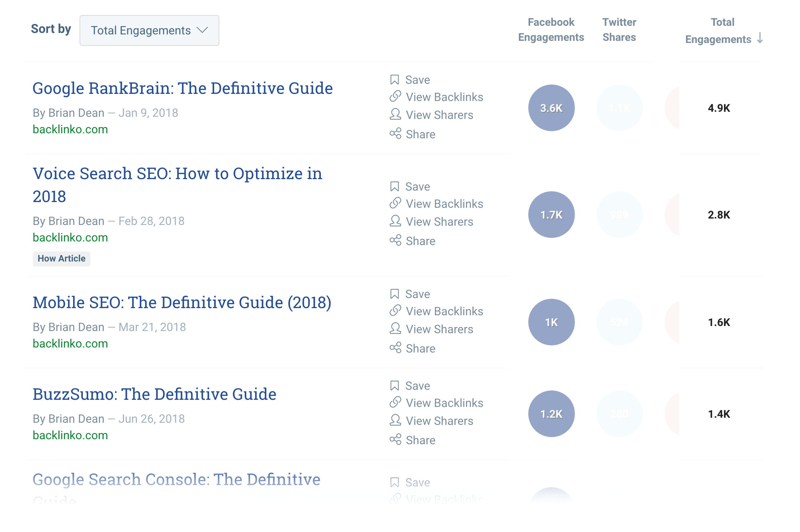Open BuzzSumo: The Definitive Guide article

point(154,394)
